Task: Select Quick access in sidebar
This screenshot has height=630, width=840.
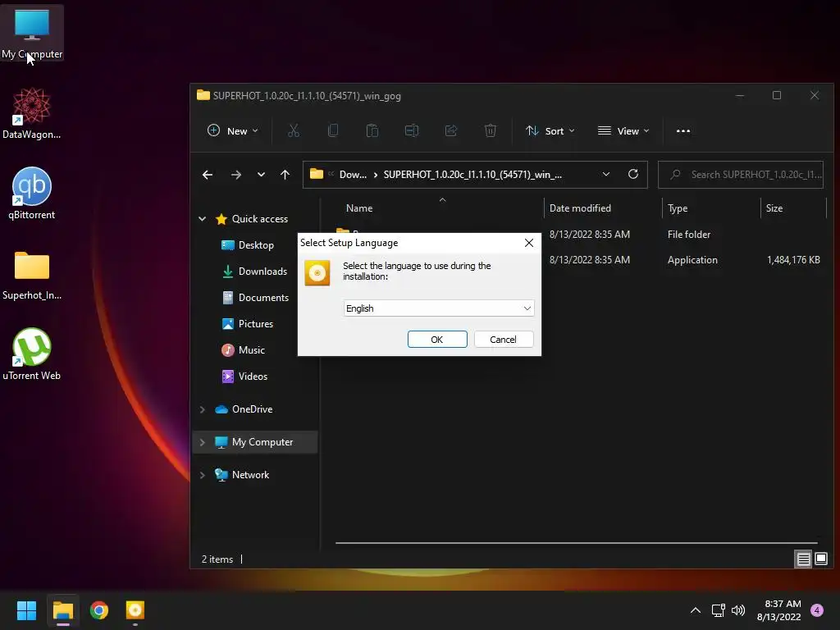Action: tap(260, 218)
